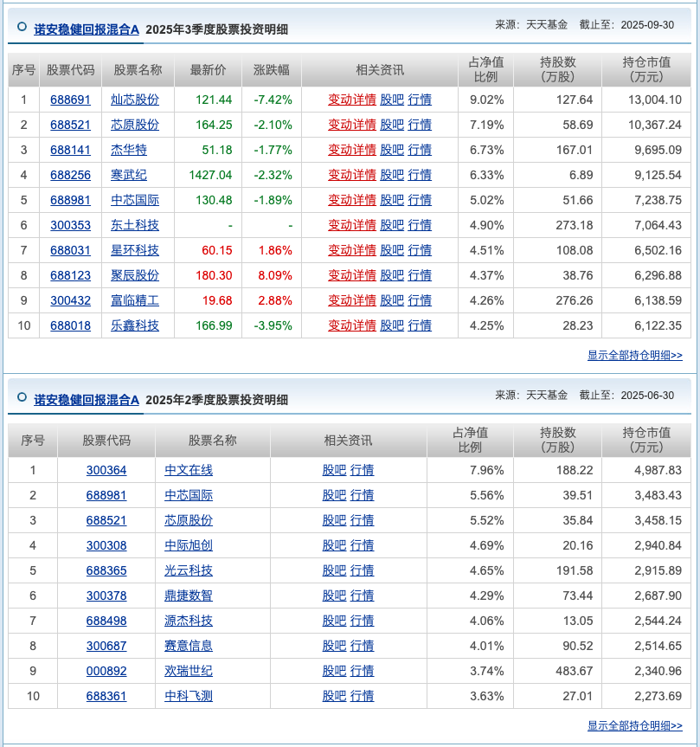Open 寒武纪 stock name link
This screenshot has width=700, height=747.
(129, 175)
